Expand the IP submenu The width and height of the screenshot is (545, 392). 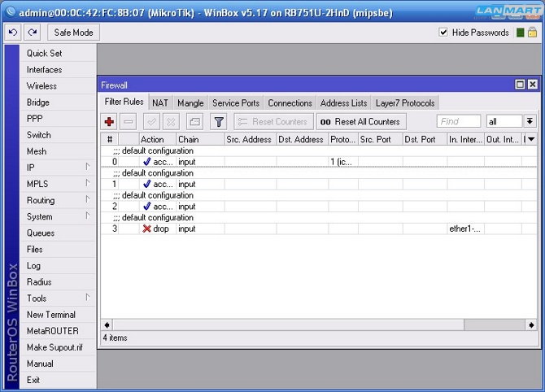coord(58,168)
